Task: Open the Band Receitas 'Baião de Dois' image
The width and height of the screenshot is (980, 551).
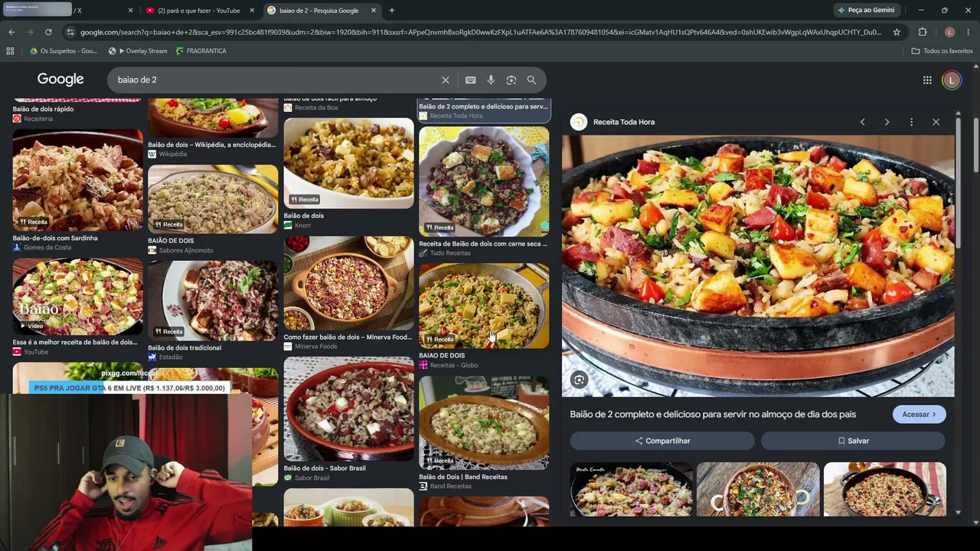Action: pyautogui.click(x=484, y=422)
